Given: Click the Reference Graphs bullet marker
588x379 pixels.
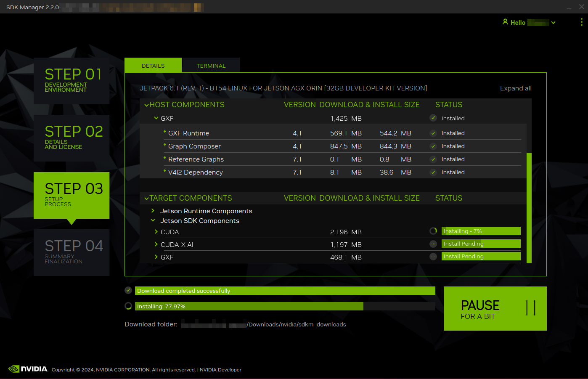Looking at the screenshot, I should (164, 158).
